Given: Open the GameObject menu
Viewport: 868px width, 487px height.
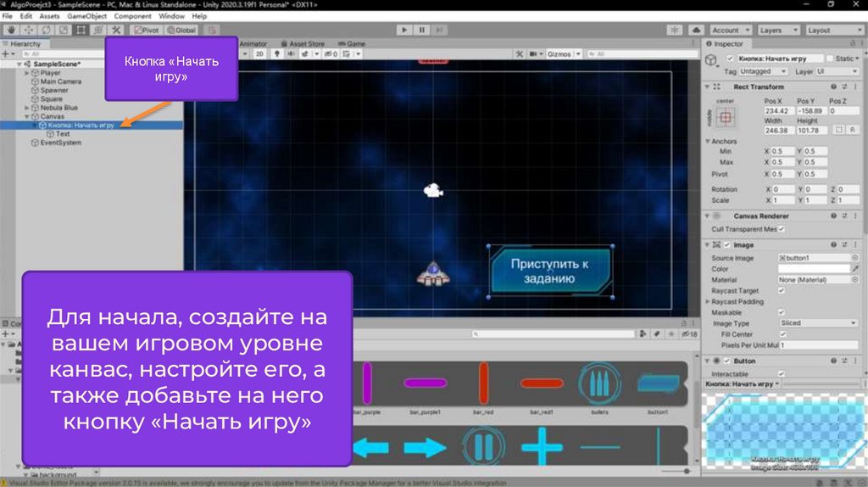Looking at the screenshot, I should pos(87,16).
